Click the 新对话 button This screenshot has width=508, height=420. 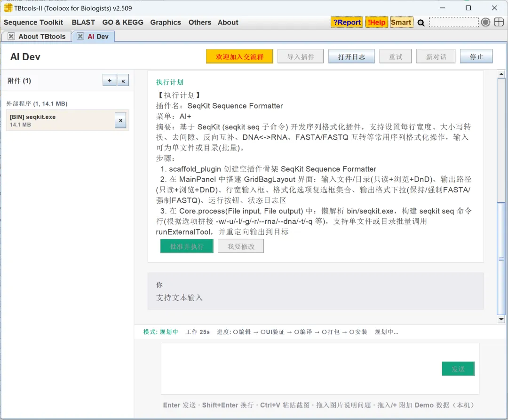pos(436,56)
